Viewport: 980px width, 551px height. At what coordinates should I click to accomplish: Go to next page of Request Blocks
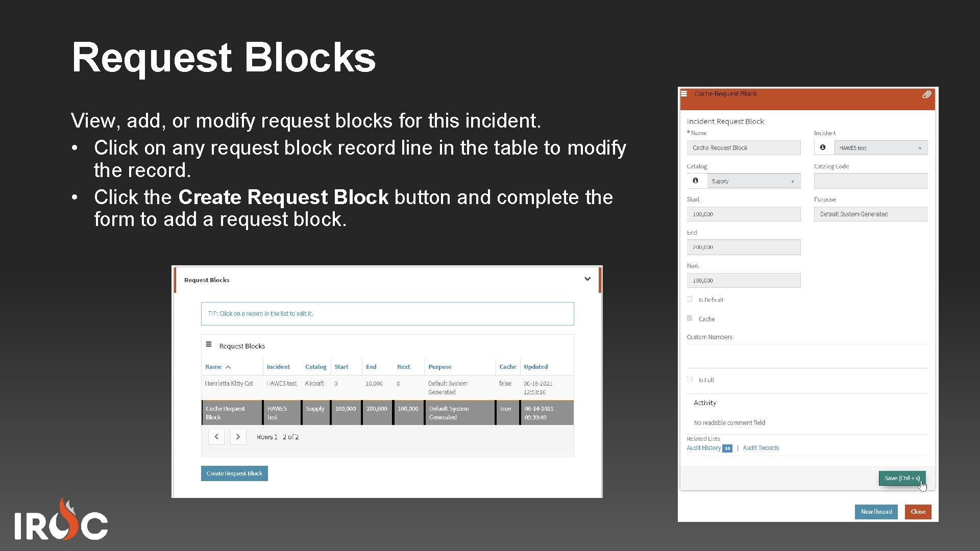click(238, 437)
